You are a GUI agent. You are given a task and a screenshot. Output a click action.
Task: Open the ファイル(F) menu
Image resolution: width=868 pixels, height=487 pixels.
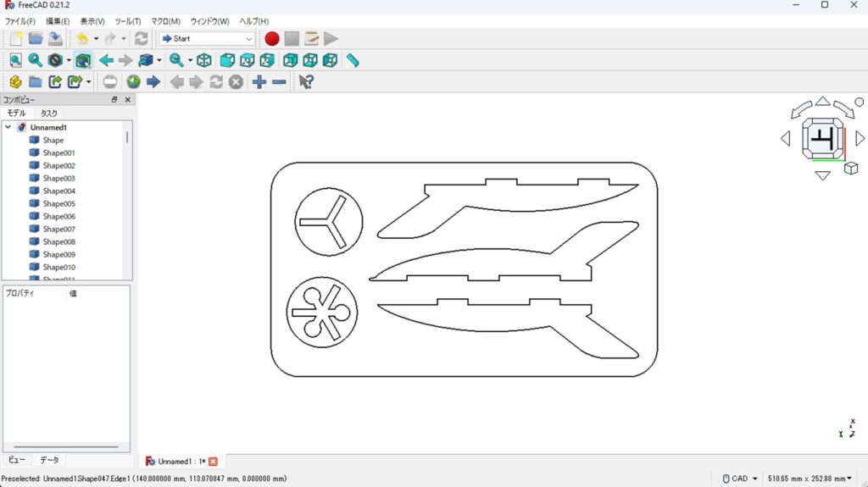[x=20, y=21]
